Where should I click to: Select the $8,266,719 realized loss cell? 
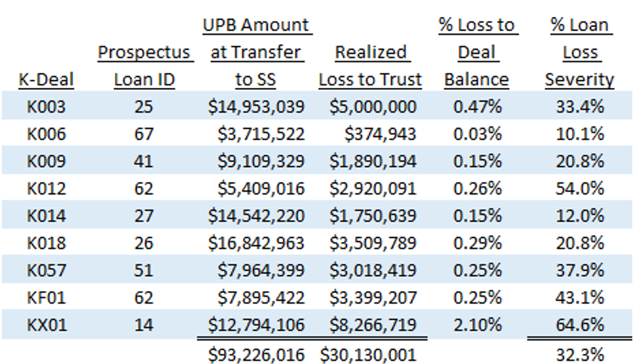tap(372, 325)
